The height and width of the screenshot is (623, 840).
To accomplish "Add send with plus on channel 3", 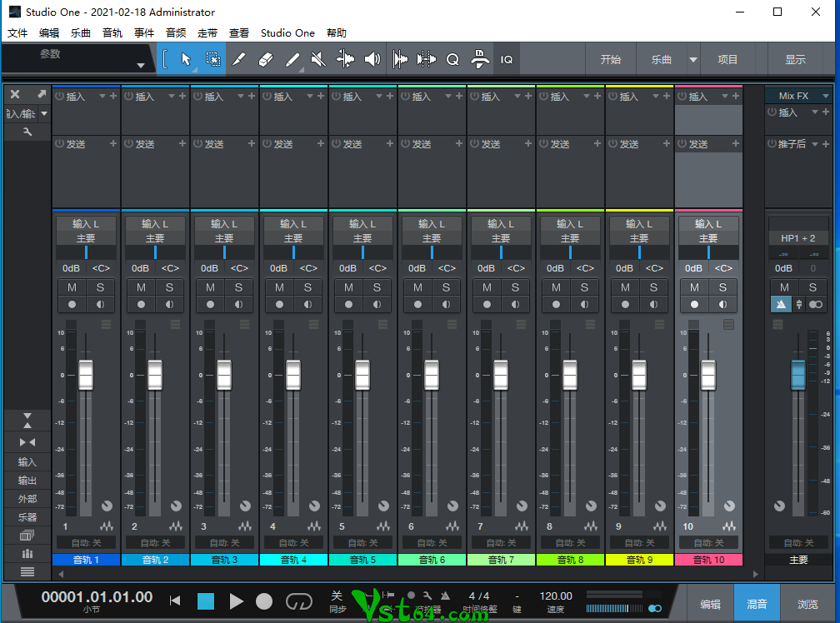I will (252, 143).
